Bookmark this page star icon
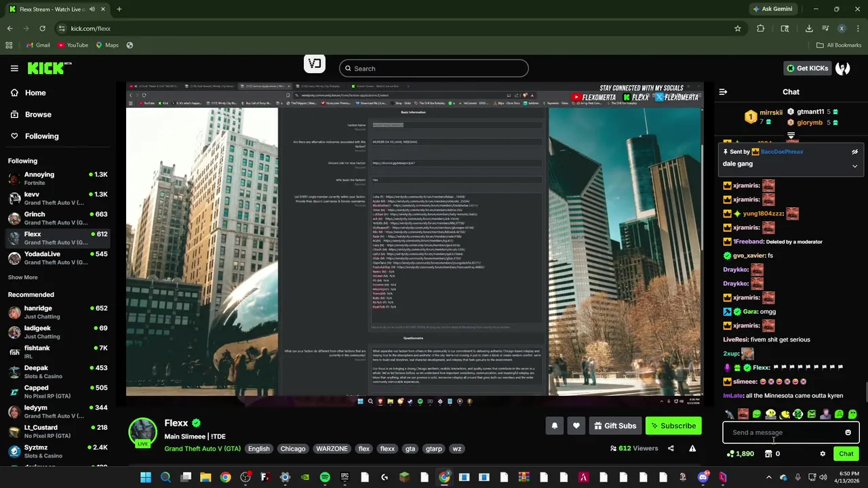The width and height of the screenshot is (868, 488). (737, 28)
